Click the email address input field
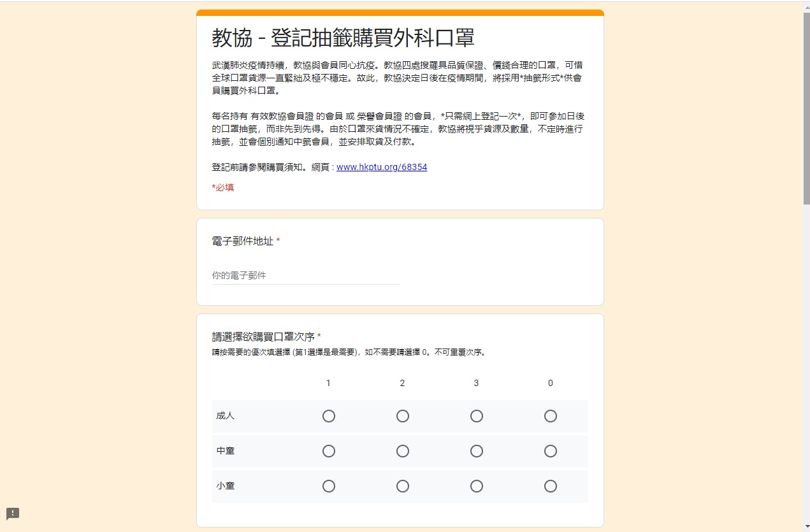The image size is (810, 532). [305, 276]
